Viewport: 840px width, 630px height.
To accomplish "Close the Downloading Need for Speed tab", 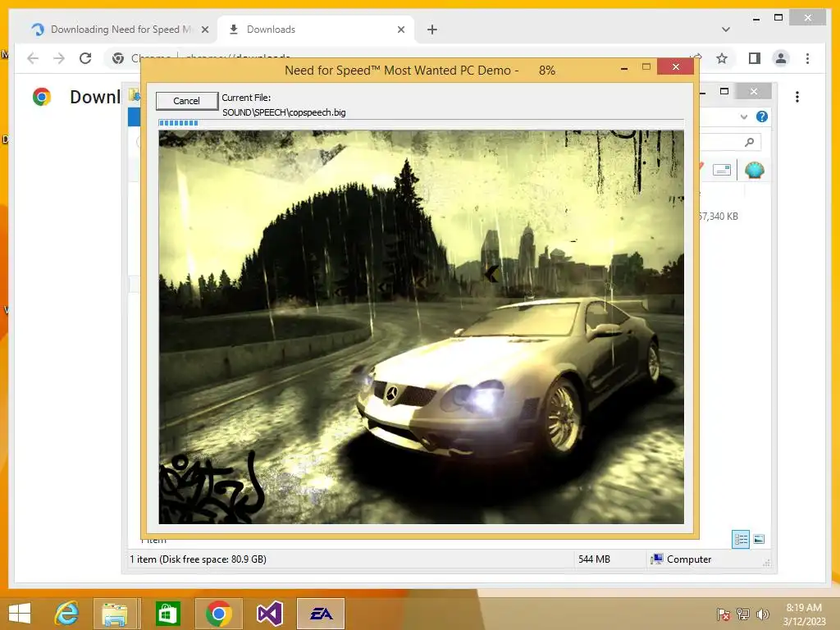I will tap(204, 30).
